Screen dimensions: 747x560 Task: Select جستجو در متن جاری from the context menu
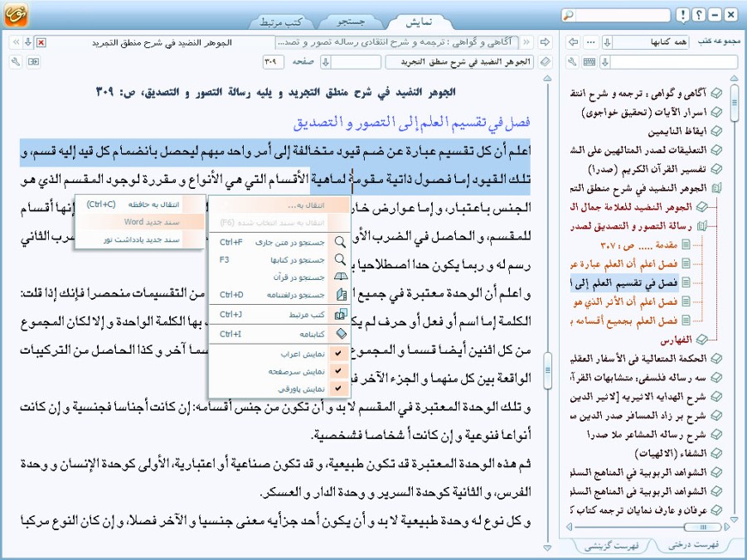(x=280, y=243)
